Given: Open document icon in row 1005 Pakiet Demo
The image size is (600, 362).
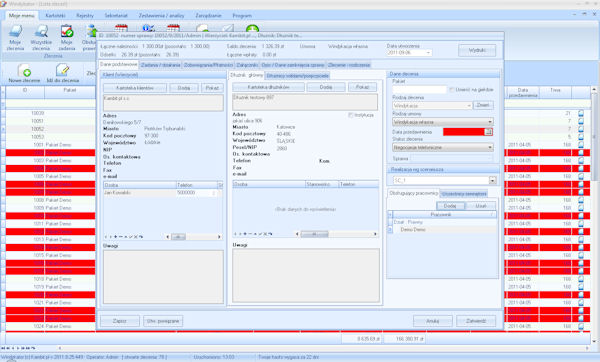Looking at the screenshot, I should pyautogui.click(x=581, y=176).
